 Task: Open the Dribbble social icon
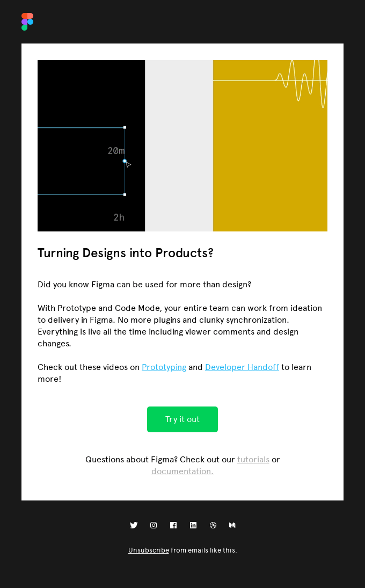[213, 525]
